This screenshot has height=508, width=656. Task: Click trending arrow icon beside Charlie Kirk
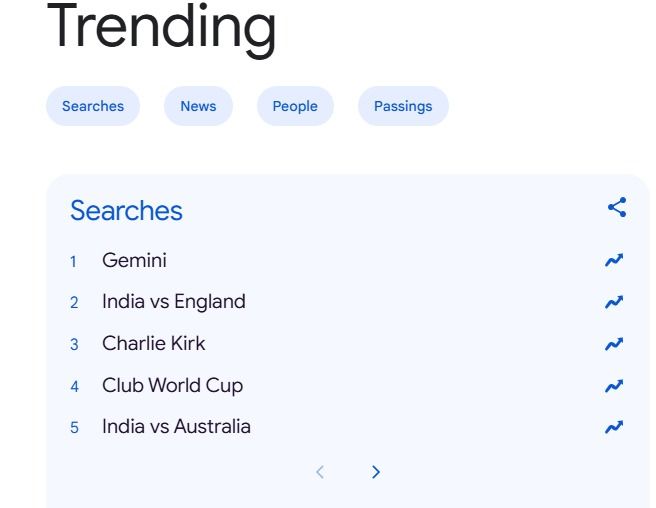click(x=614, y=344)
